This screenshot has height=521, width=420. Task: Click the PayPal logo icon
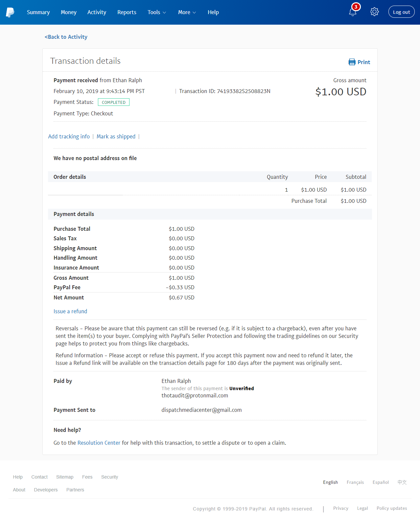click(10, 12)
